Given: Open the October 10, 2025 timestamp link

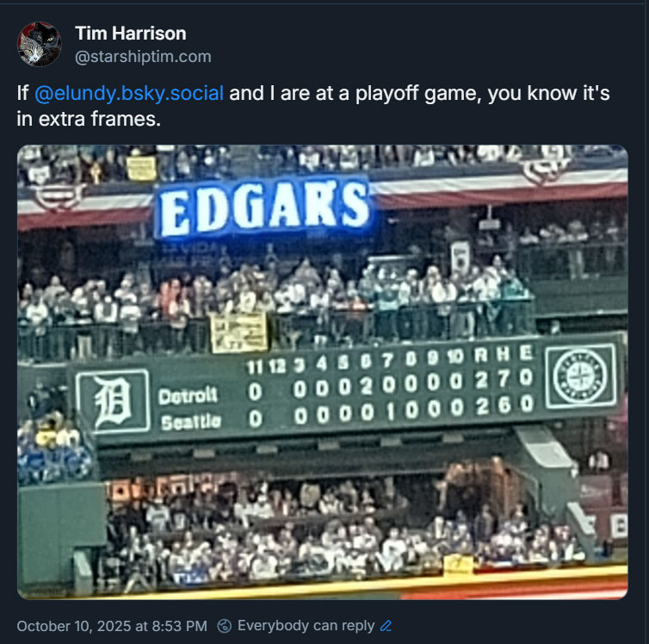Looking at the screenshot, I should pos(112,626).
